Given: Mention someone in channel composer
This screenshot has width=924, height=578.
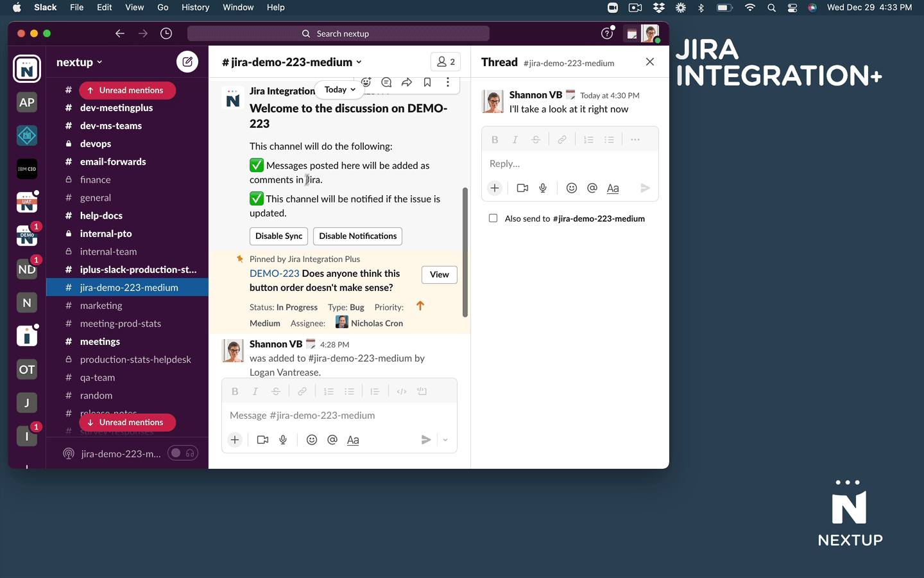Looking at the screenshot, I should pyautogui.click(x=332, y=440).
